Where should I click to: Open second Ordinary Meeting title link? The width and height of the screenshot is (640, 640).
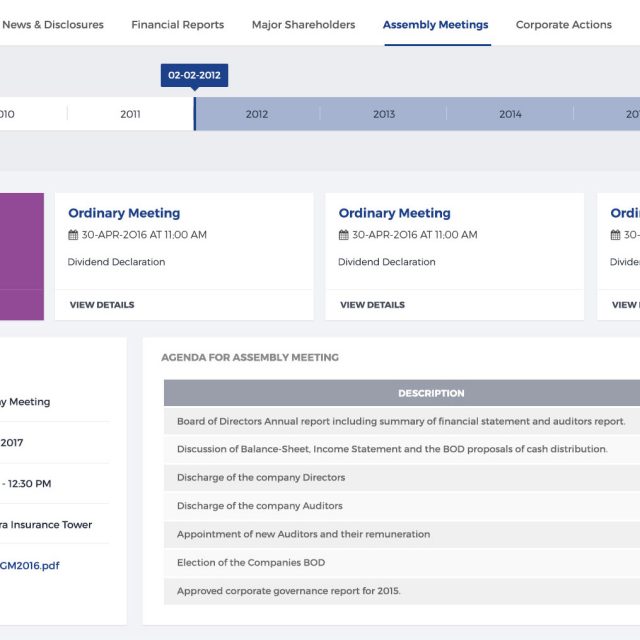pos(394,213)
